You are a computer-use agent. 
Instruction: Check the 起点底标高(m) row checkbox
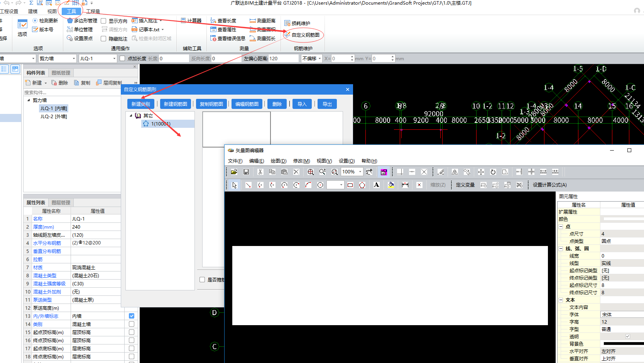click(132, 348)
